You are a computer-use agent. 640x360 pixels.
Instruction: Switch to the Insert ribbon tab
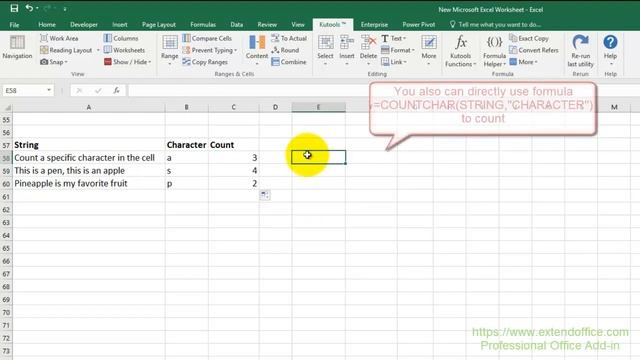click(x=120, y=24)
